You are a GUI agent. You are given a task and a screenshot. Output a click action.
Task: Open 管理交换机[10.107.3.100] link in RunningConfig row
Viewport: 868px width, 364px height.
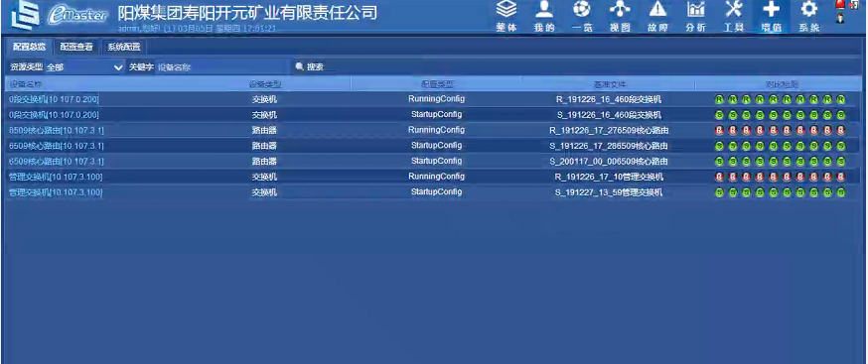tap(56, 177)
